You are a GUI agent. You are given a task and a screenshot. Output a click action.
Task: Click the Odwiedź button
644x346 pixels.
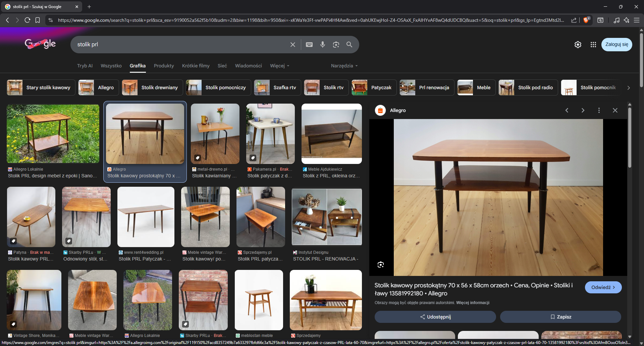(603, 287)
